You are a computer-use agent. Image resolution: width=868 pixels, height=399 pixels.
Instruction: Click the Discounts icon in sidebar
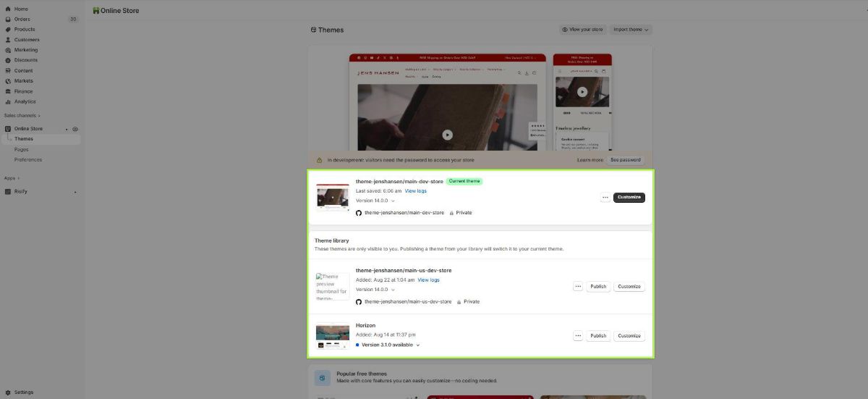pyautogui.click(x=7, y=60)
